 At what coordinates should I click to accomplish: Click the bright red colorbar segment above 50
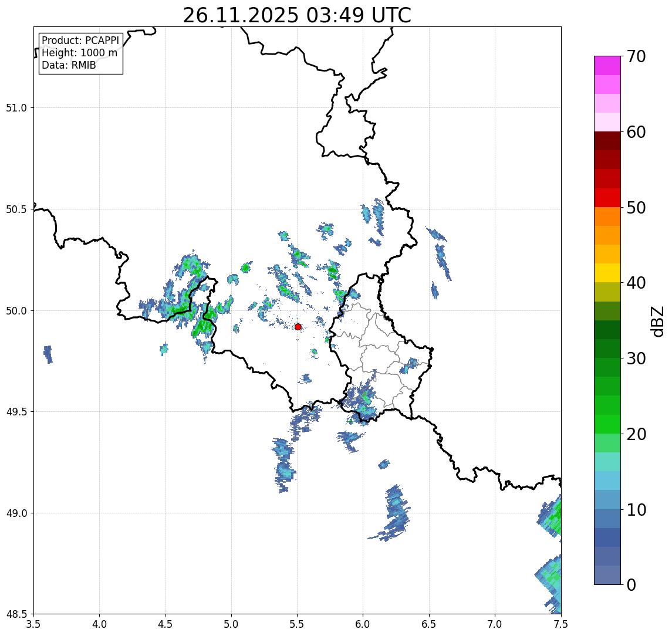tap(607, 198)
